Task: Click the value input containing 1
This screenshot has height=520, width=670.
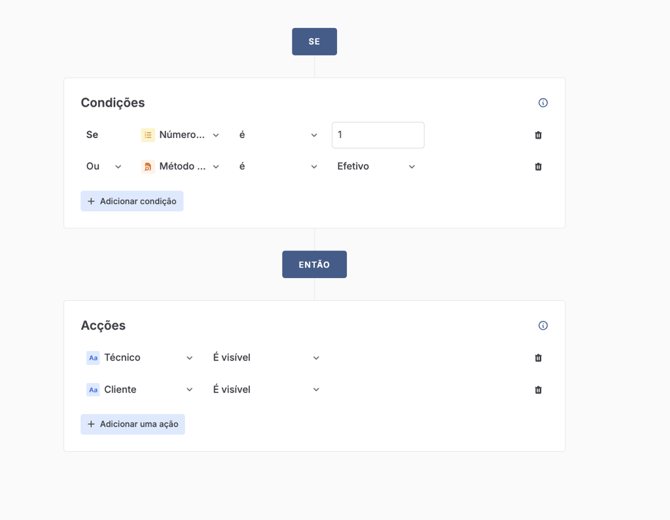Action: (378, 135)
